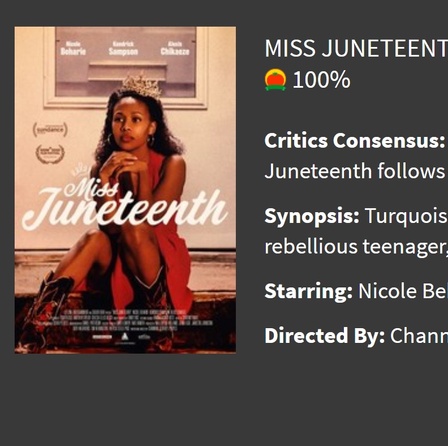The height and width of the screenshot is (446, 448).
Task: Click the Synopsis label
Action: click(x=312, y=216)
